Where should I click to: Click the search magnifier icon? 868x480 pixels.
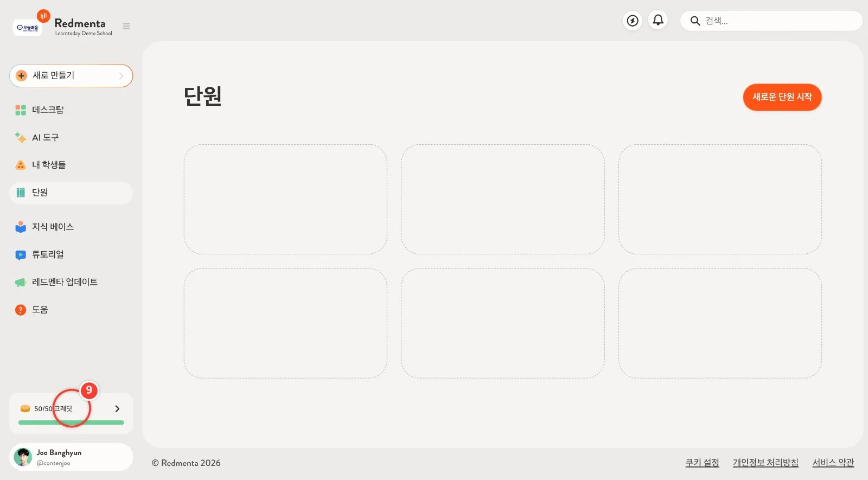pyautogui.click(x=695, y=21)
